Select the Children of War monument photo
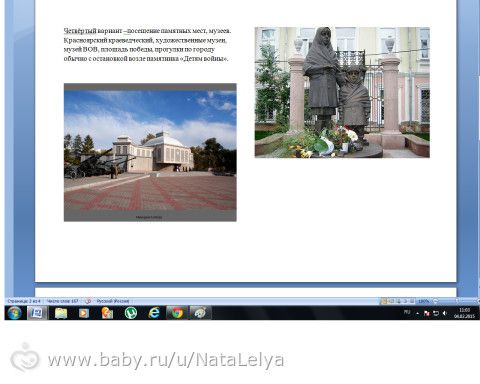This screenshot has height=384, width=480. click(342, 92)
